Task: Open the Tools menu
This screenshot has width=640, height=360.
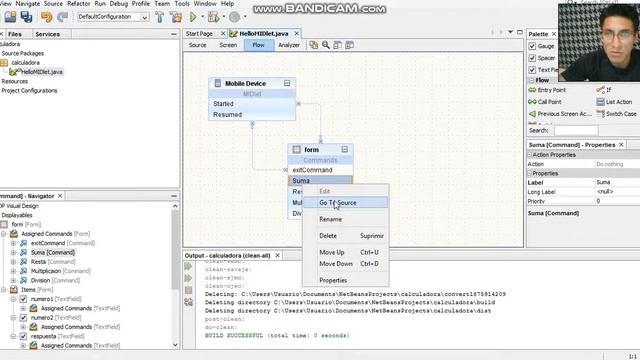Action: (182, 4)
